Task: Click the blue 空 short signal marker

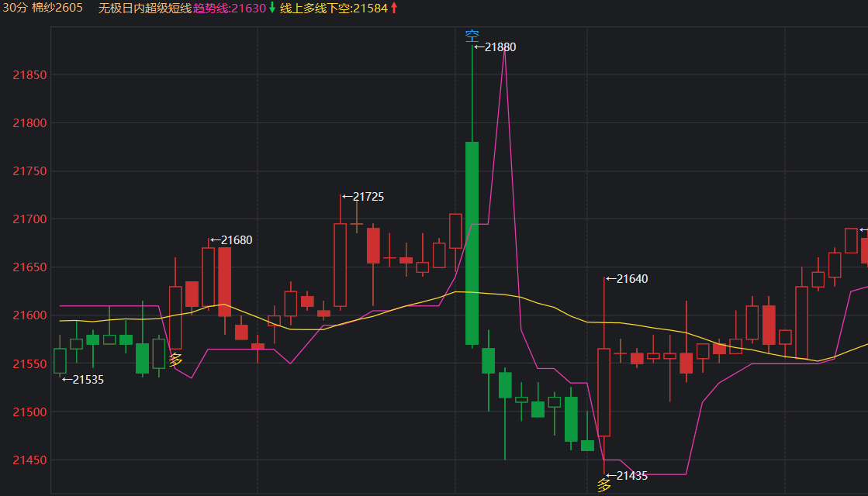Action: pos(472,36)
